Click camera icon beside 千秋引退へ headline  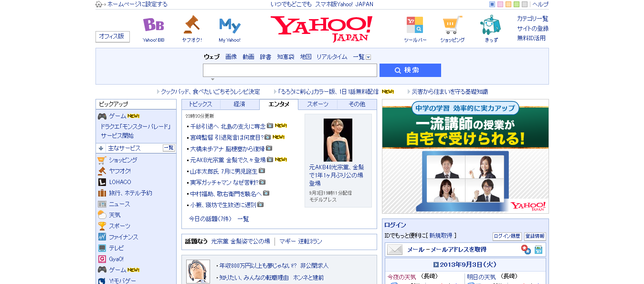(270, 126)
